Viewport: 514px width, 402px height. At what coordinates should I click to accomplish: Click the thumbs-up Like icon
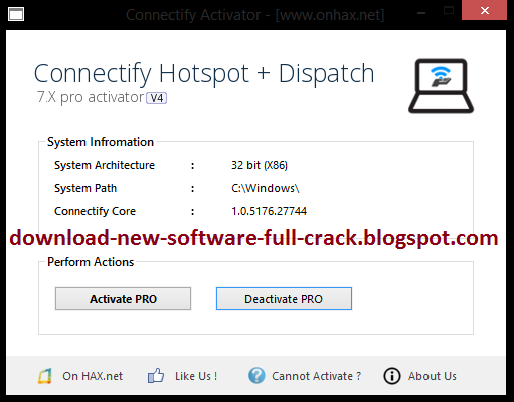coord(156,376)
